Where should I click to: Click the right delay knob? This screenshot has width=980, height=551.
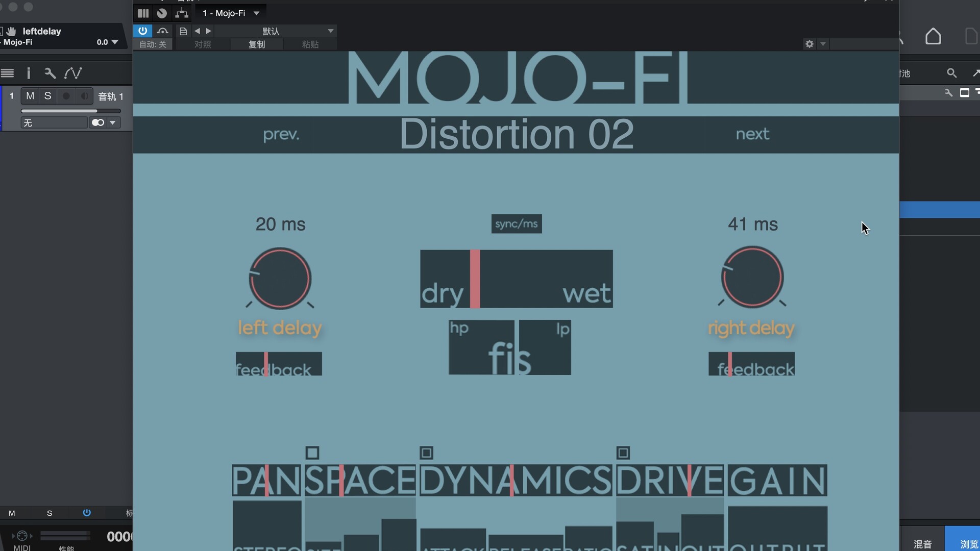(752, 277)
